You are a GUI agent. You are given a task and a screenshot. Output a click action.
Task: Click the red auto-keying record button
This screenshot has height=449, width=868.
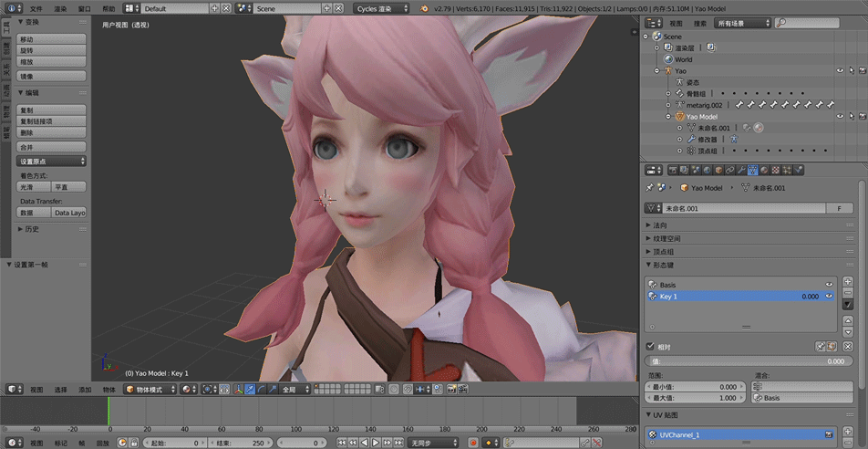[472, 443]
